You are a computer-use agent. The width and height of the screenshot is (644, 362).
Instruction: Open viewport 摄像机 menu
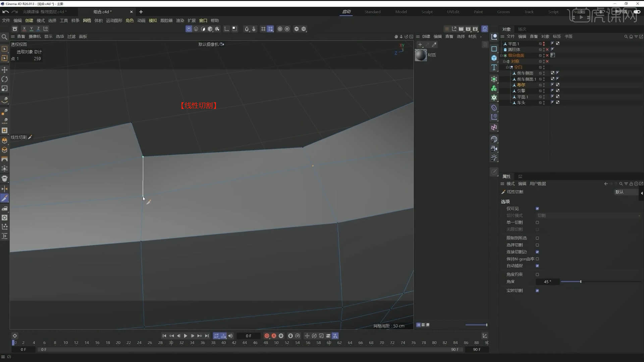[x=35, y=37]
